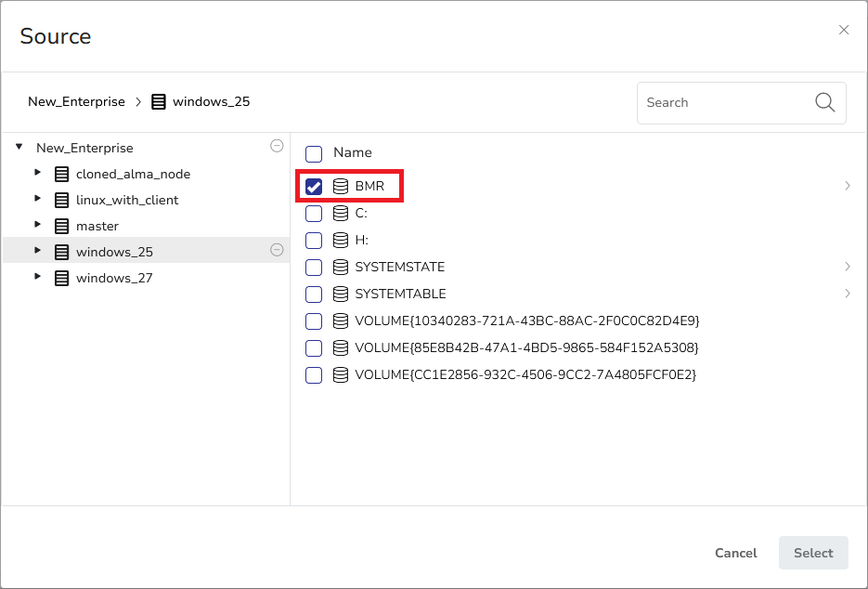The image size is (868, 589).
Task: Expand the master tree node arrow
Action: tap(37, 225)
